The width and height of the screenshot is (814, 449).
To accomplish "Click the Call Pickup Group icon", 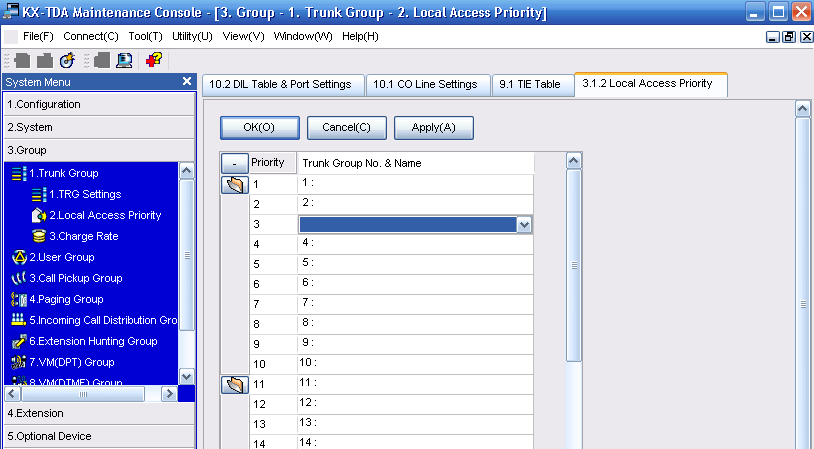I will coord(19,278).
